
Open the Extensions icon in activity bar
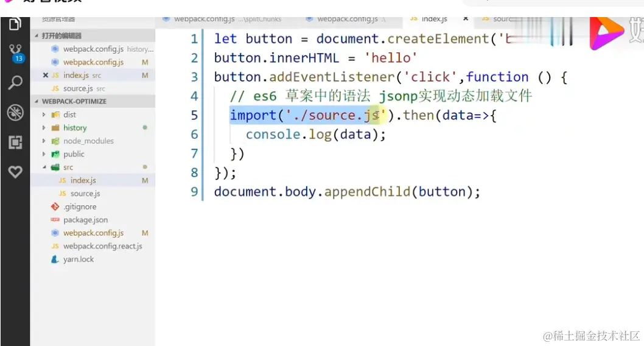15,142
